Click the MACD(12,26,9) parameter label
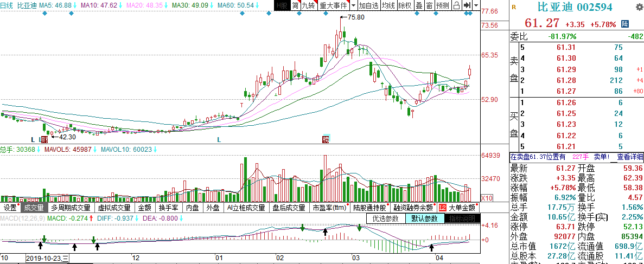 [x=23, y=218]
